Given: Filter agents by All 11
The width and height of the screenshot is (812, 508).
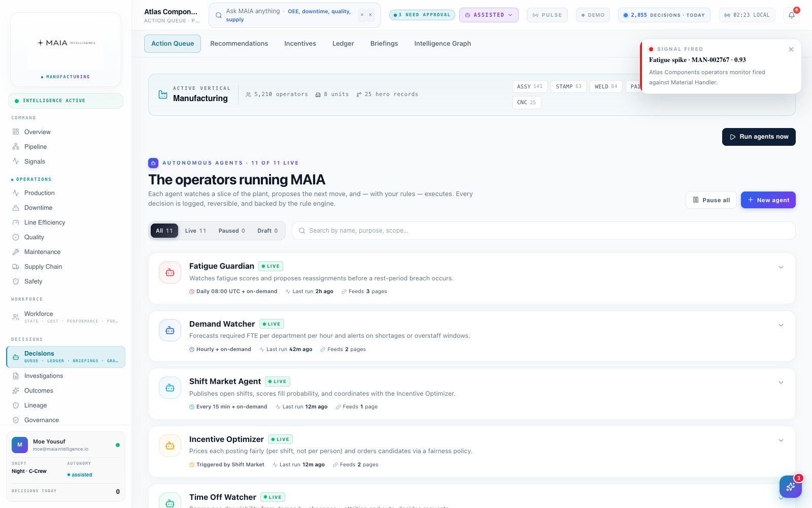Looking at the screenshot, I should click(x=164, y=231).
